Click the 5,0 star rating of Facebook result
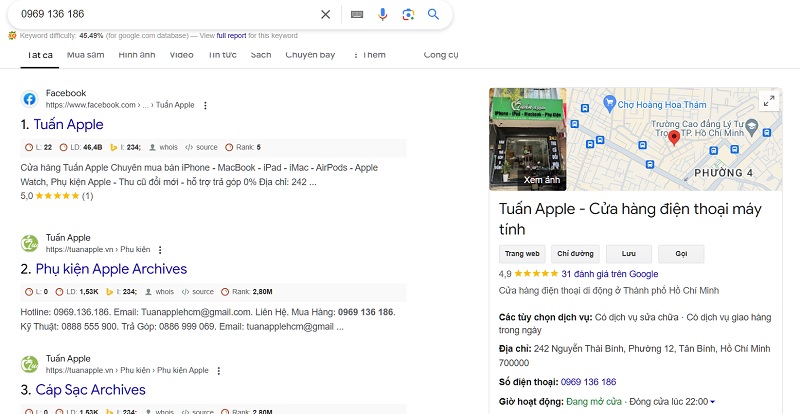This screenshot has height=414, width=800. click(57, 196)
